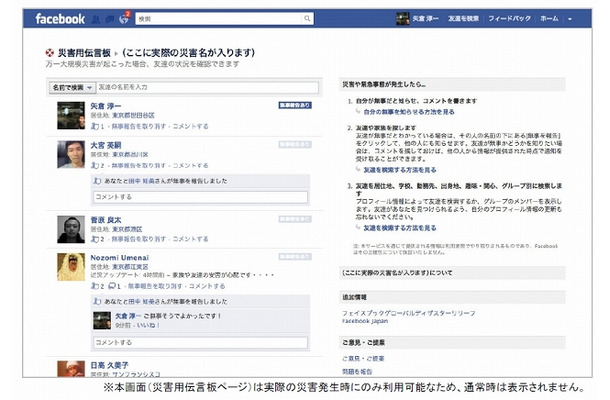
Task: Click the comment bubble icon in Nozomi Umenai row
Action: pos(112,286)
